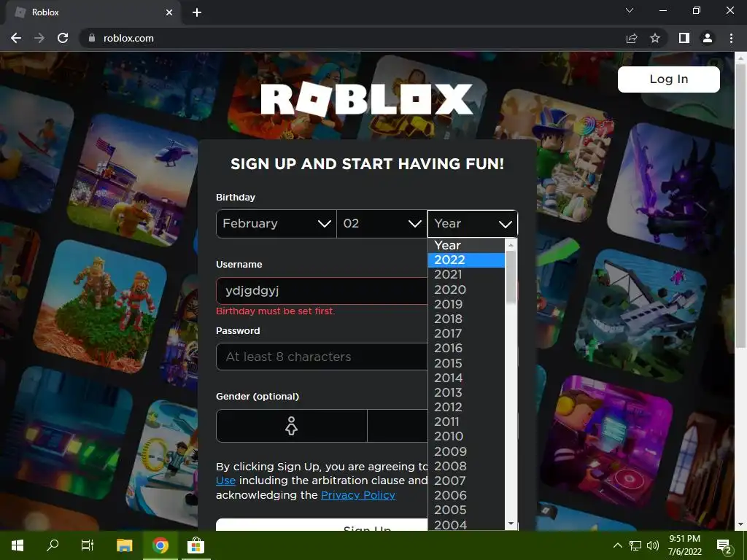
Task: Select 2006 as birth year
Action: click(x=466, y=496)
